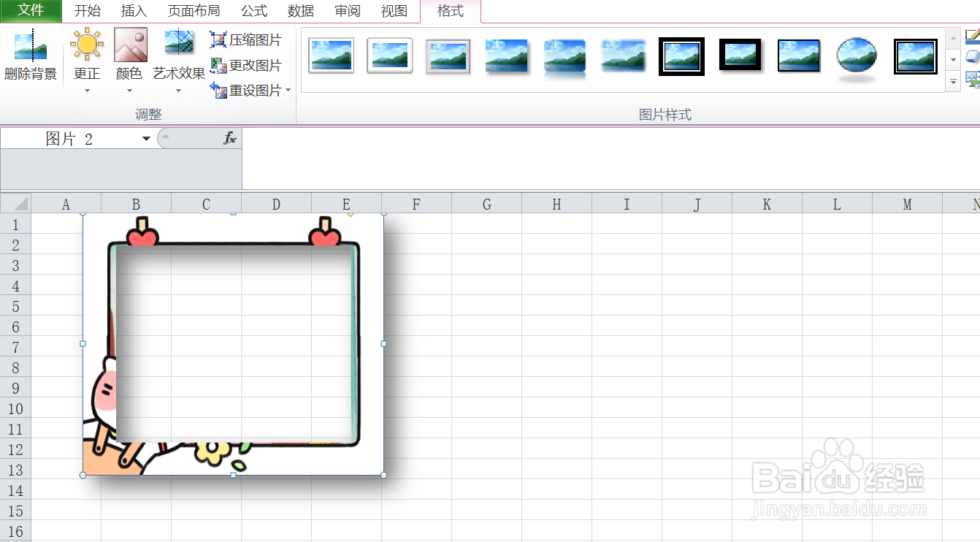980x542 pixels.
Task: Select column H header
Action: (x=556, y=204)
